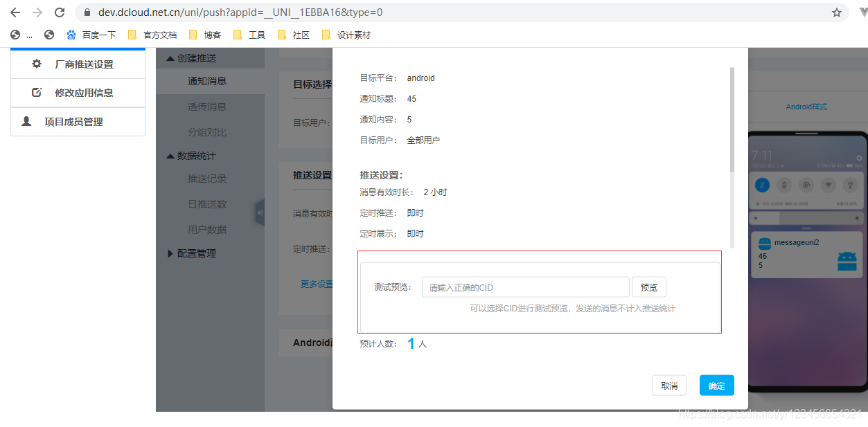Image resolution: width=868 pixels, height=427 pixels.
Task: Open 厂商推送设置 in the sidebar
Action: point(78,64)
